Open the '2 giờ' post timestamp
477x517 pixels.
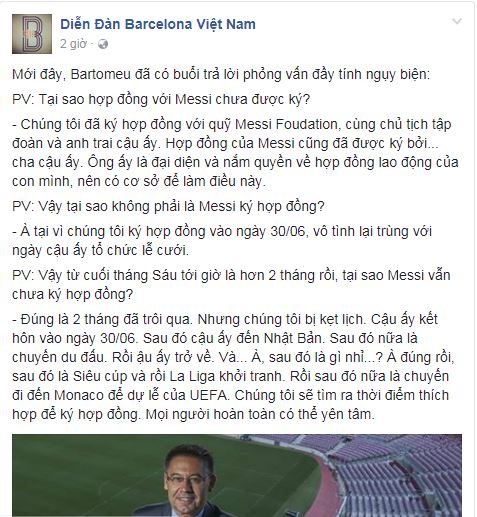tap(73, 44)
